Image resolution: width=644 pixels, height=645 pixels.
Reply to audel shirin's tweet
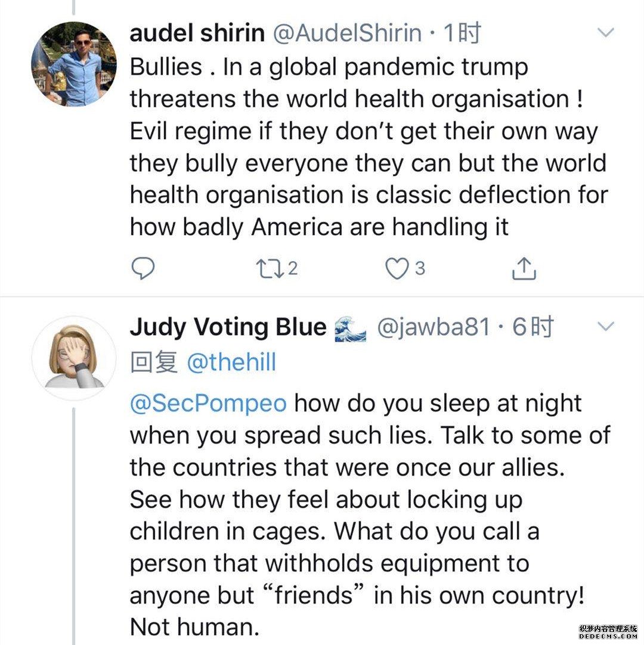tap(143, 269)
